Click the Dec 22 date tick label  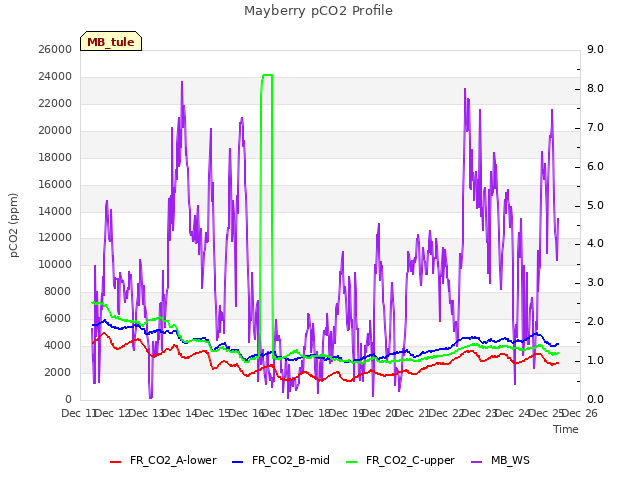pyautogui.click(x=447, y=413)
